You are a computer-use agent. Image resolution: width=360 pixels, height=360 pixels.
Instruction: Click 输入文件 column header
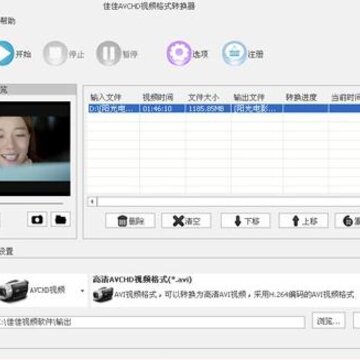106,97
